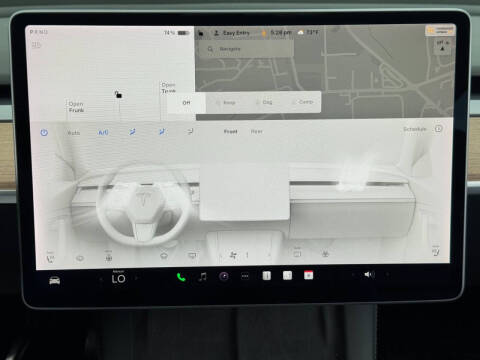480x360 pixels.
Task: Switch to the Front climate tab
Action: (x=230, y=132)
